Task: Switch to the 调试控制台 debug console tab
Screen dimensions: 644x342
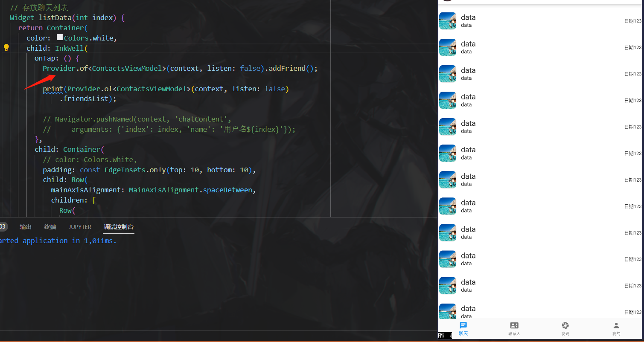Action: click(x=118, y=226)
